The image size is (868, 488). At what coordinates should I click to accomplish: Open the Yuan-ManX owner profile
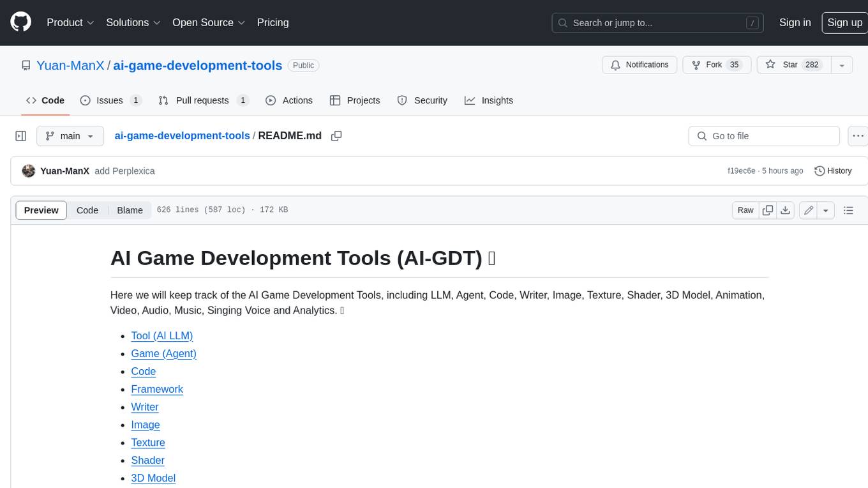coord(70,65)
